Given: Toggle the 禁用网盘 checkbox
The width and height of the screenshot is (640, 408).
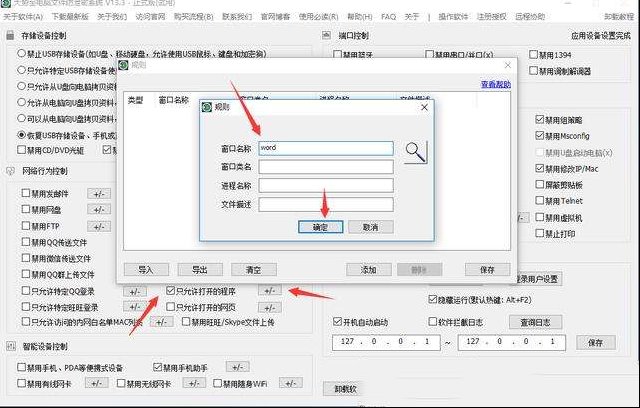Looking at the screenshot, I should [26, 209].
